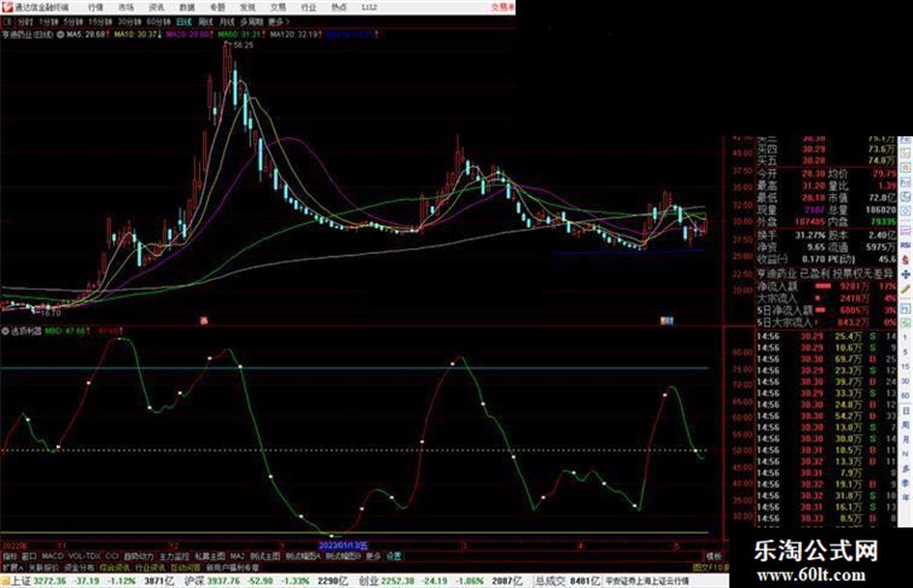Click the 沪深 index value in status bar

[x=224, y=581]
